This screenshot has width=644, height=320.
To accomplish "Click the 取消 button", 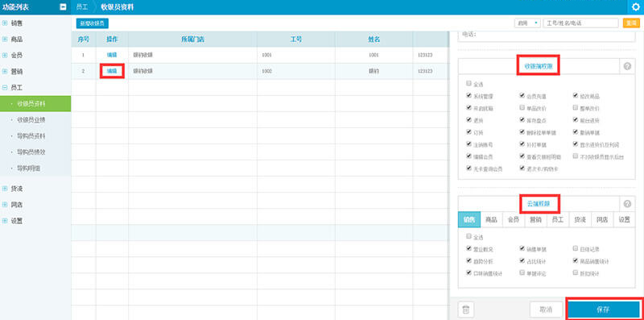I will point(546,310).
